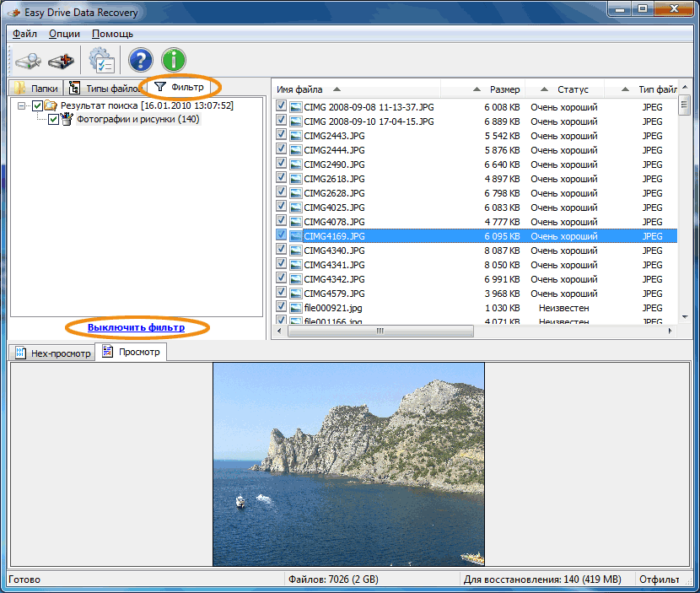Image resolution: width=700 pixels, height=593 pixels.
Task: Click the 6 095 KB size cell
Action: [503, 236]
